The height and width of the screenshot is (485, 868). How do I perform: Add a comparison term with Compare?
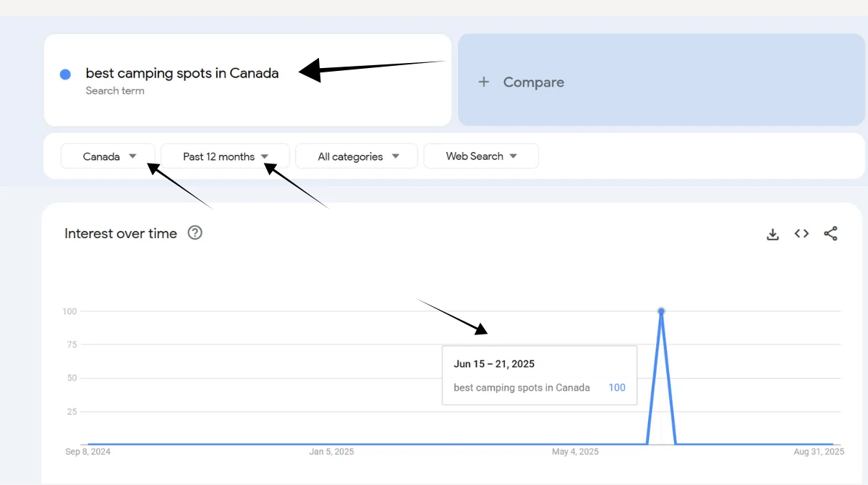pos(661,80)
